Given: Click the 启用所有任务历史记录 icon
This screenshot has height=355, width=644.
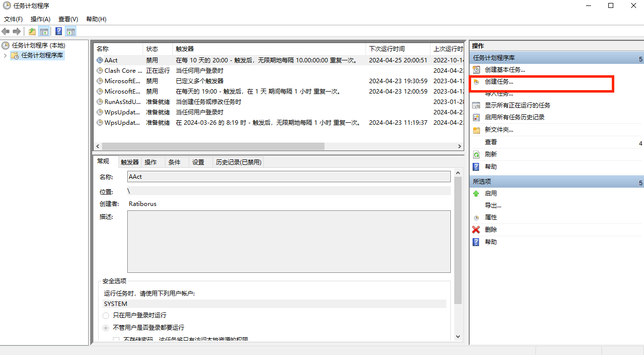Looking at the screenshot, I should (476, 117).
